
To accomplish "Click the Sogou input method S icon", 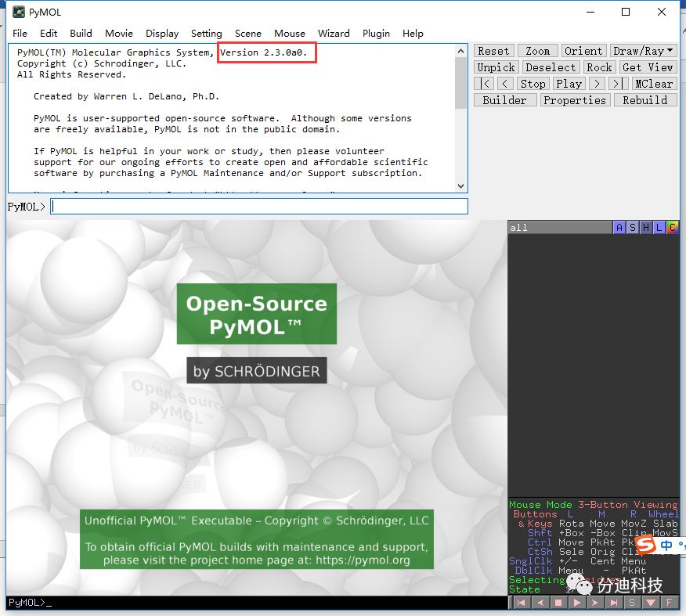I will 646,545.
